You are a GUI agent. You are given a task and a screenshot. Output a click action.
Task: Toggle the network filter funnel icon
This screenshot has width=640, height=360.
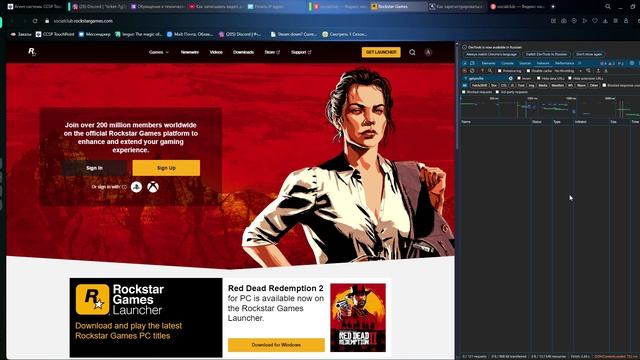(x=483, y=71)
